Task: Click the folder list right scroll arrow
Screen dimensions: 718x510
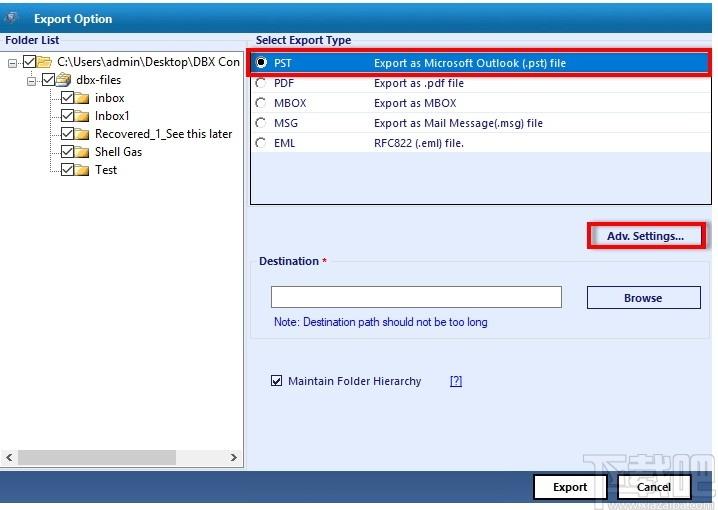Action: [234, 457]
